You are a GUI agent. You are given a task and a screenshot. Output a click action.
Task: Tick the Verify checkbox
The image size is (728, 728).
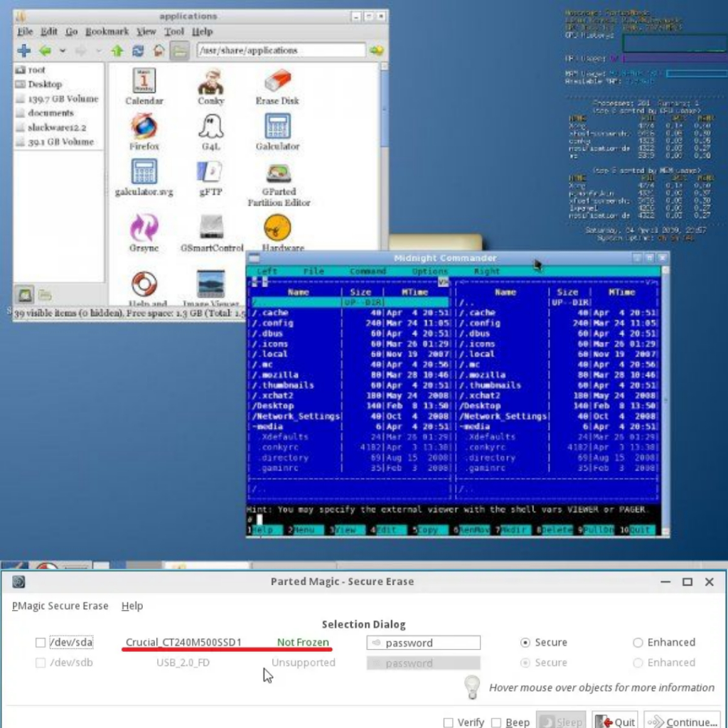coord(448,722)
